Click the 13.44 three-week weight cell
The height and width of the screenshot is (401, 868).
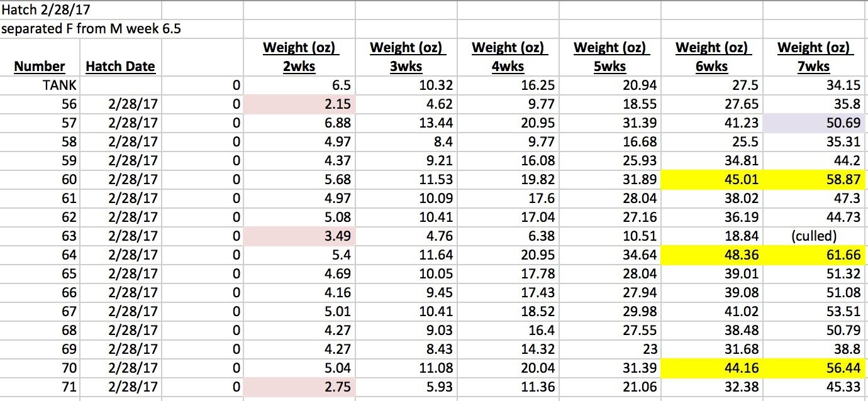tap(406, 123)
